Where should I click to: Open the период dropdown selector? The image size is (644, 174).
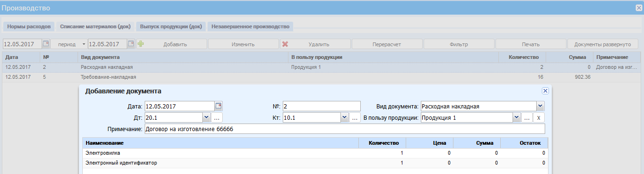click(69, 44)
